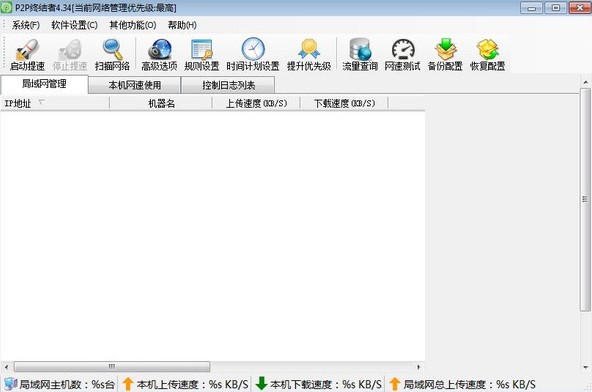Open the 系统(F) menu
The height and width of the screenshot is (392, 592).
tap(26, 25)
